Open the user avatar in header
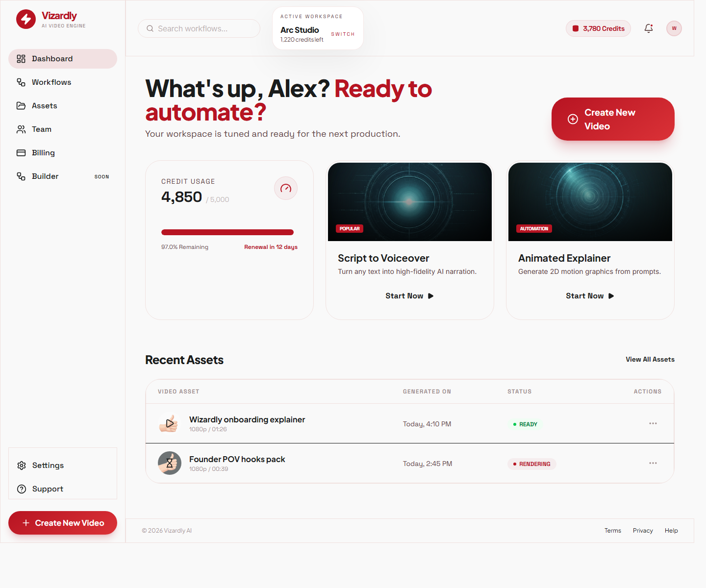Screen dimensions: 706x588 click(x=674, y=28)
